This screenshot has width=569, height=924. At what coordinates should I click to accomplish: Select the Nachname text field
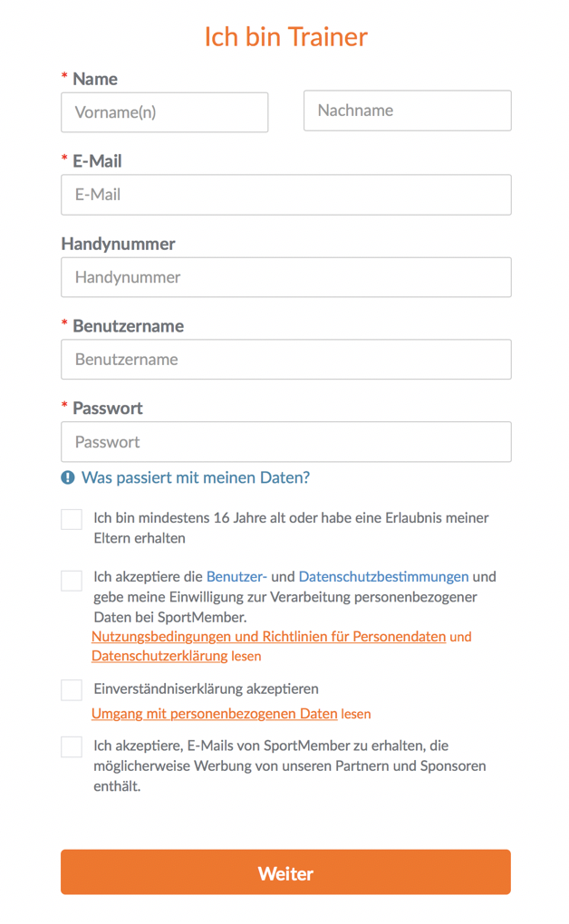click(x=408, y=111)
